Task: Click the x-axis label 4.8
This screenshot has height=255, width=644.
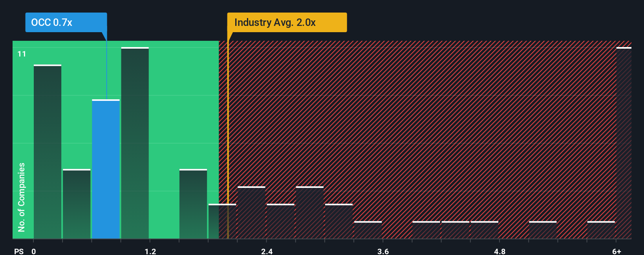Action: click(499, 251)
